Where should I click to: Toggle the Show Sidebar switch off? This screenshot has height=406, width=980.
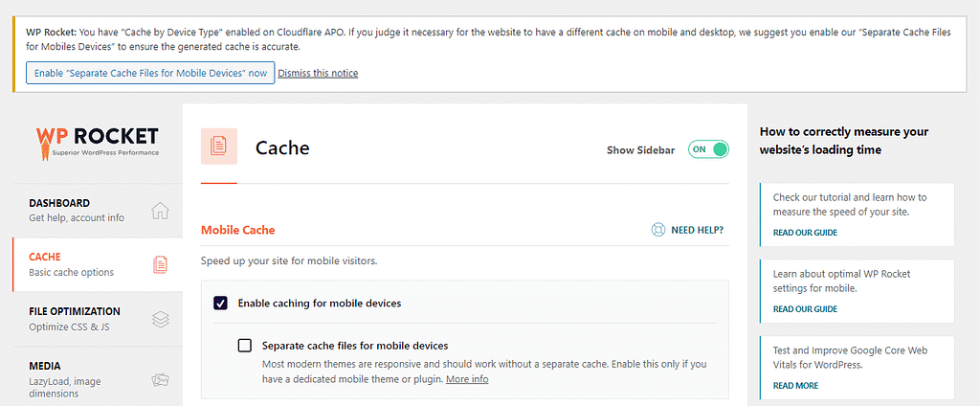[x=709, y=149]
